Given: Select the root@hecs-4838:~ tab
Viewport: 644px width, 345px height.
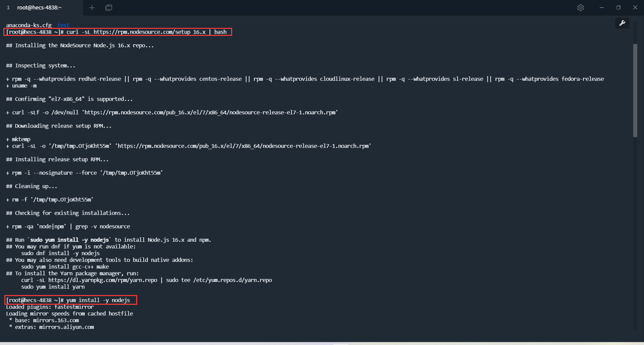Looking at the screenshot, I should pyautogui.click(x=39, y=8).
